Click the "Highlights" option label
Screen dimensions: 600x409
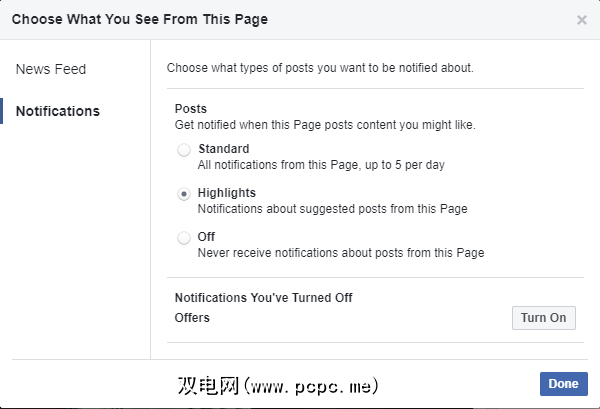tap(227, 193)
